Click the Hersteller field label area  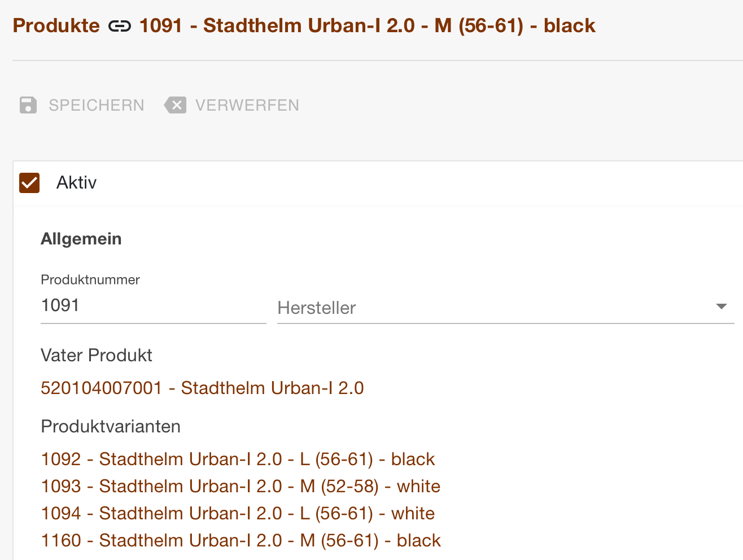pos(316,308)
